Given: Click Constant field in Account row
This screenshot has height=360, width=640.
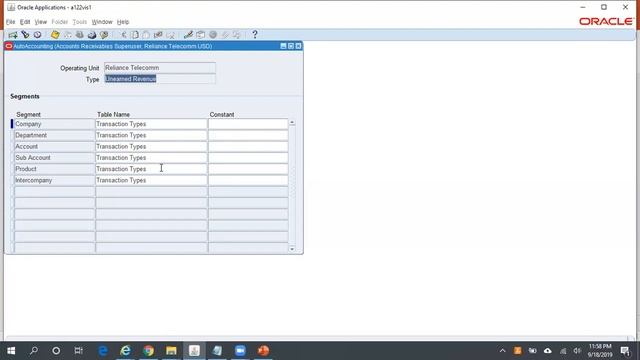Looking at the screenshot, I should point(248,147).
